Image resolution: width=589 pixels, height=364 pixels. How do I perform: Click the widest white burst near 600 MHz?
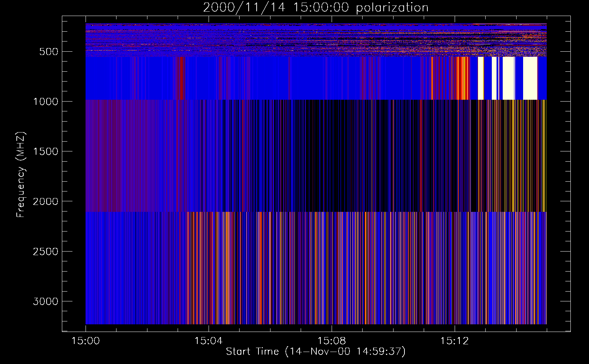(530, 78)
